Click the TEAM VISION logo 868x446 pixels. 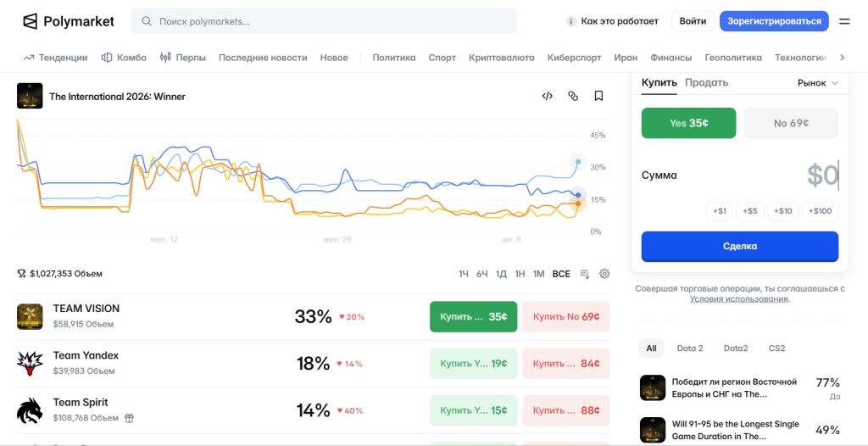30,316
